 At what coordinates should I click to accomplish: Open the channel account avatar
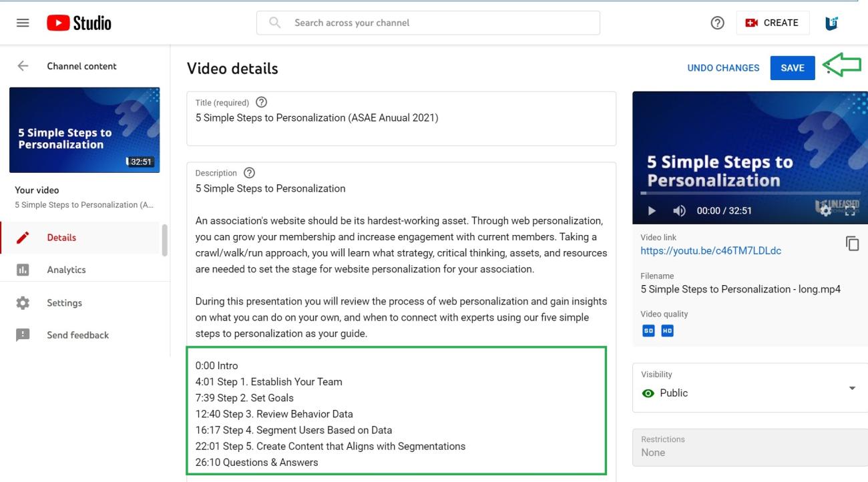[x=832, y=23]
